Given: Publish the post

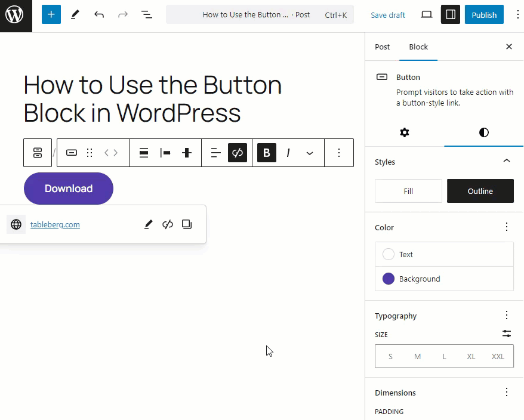Looking at the screenshot, I should tap(484, 15).
